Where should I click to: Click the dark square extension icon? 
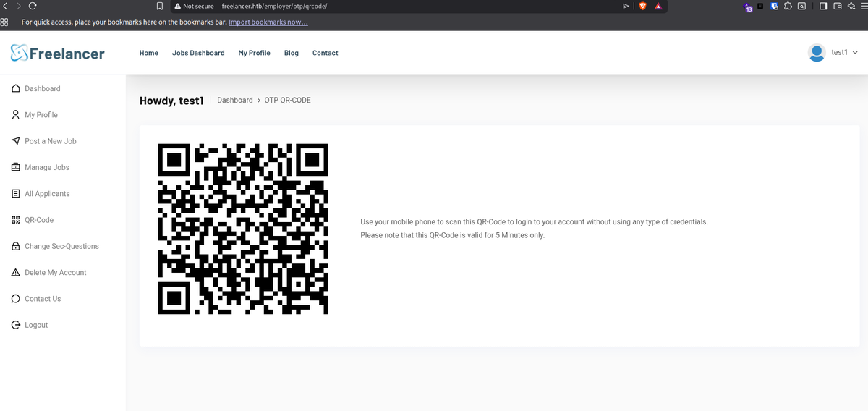(x=760, y=6)
